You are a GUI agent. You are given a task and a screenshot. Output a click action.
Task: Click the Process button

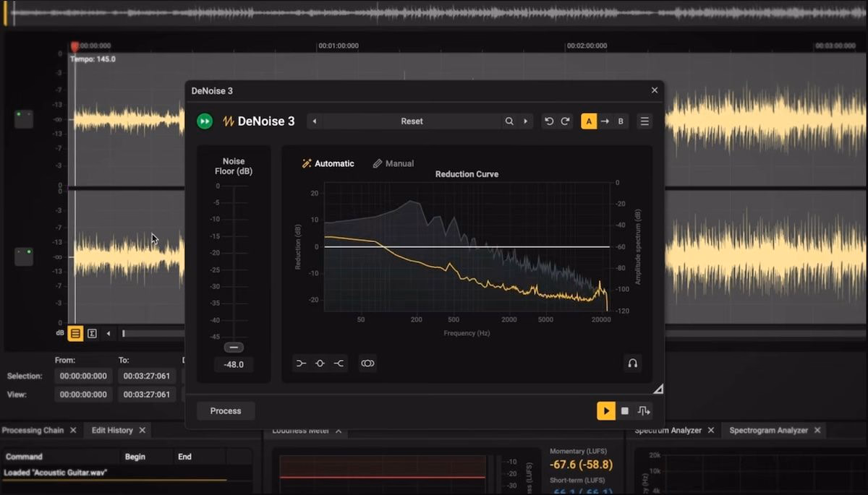point(226,411)
